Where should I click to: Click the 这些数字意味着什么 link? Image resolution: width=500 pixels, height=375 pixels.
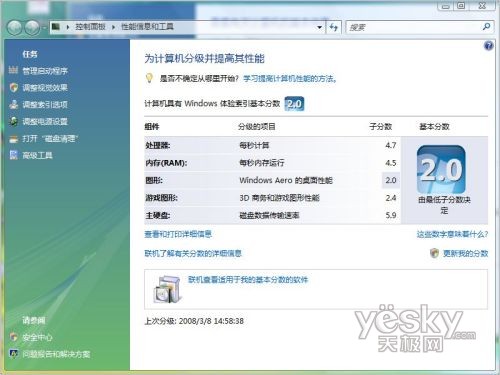click(x=452, y=234)
